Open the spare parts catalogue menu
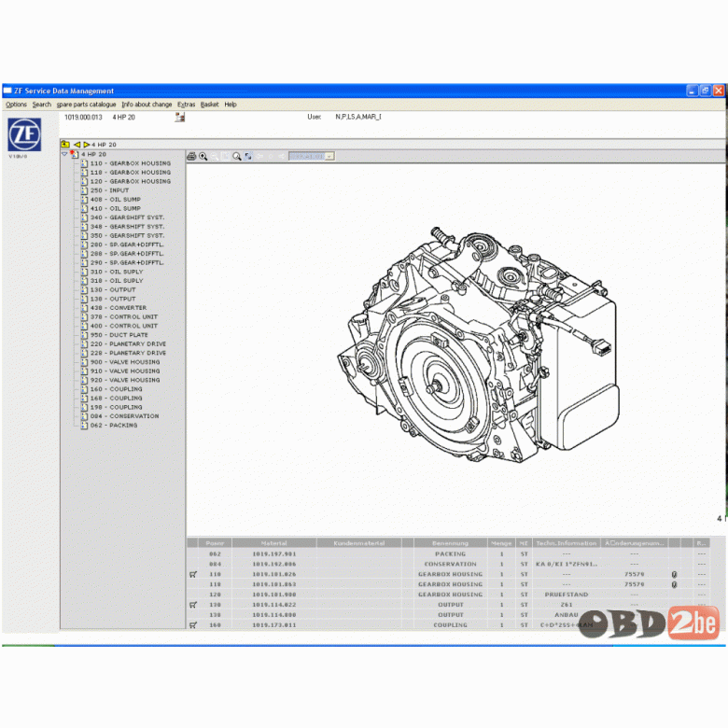Screen dimensions: 728x728 (87, 105)
